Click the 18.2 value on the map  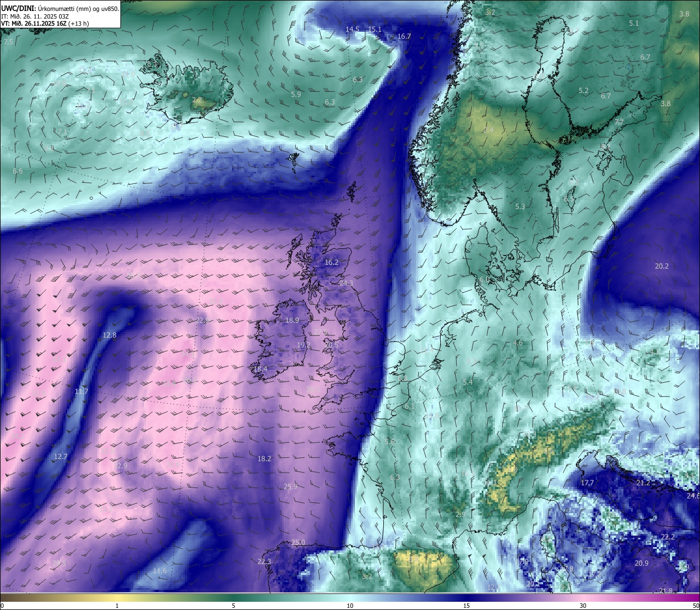pos(264,458)
